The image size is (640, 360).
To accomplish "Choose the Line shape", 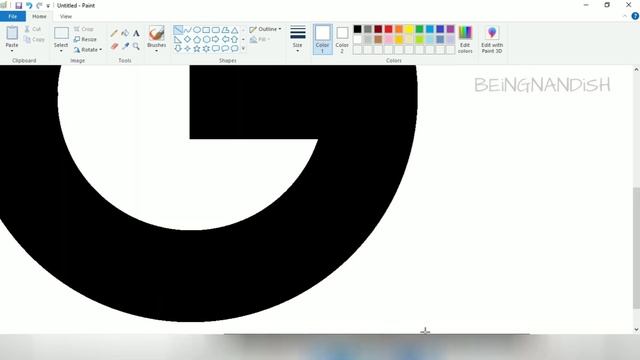I will point(178,30).
